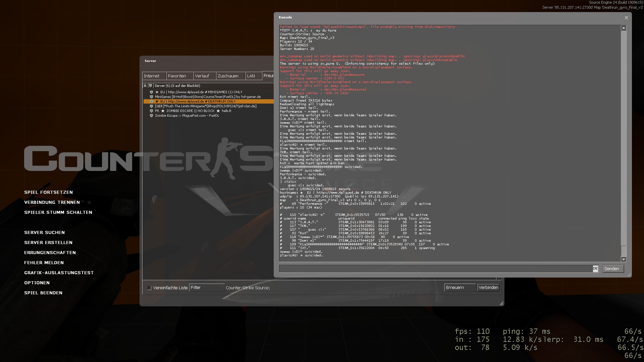Open Server erstellen menu item
Image resolution: width=644 pixels, height=362 pixels.
tap(48, 242)
